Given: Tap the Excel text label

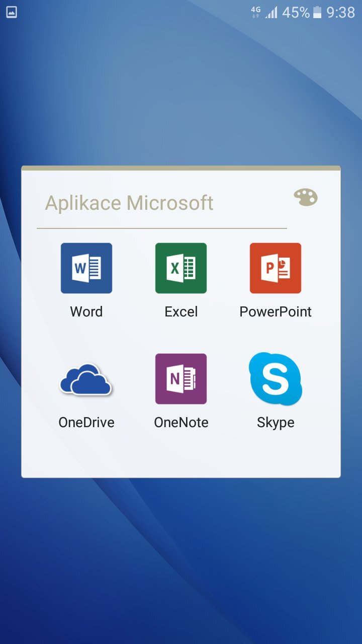Looking at the screenshot, I should coord(181,312).
